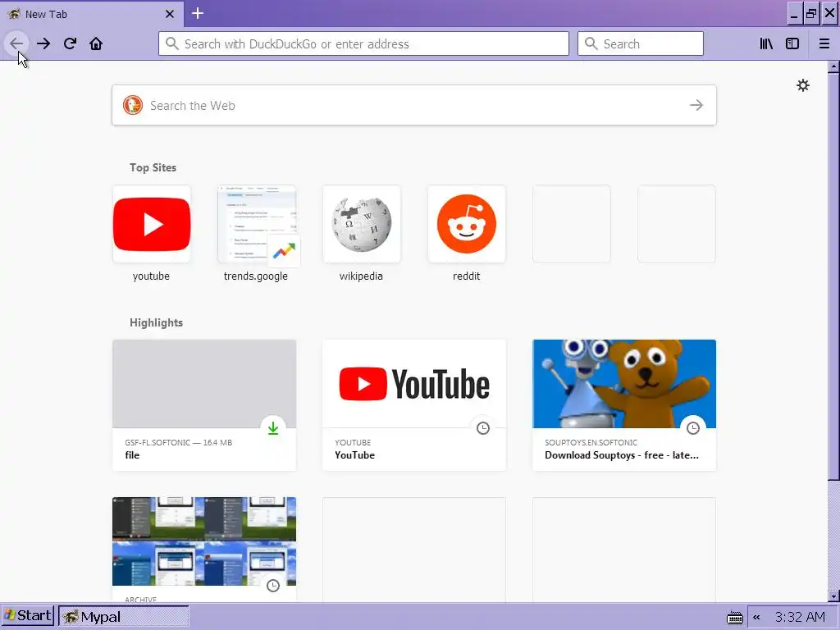Click the 'YouTube' highlight title text
840x630 pixels.
354,455
